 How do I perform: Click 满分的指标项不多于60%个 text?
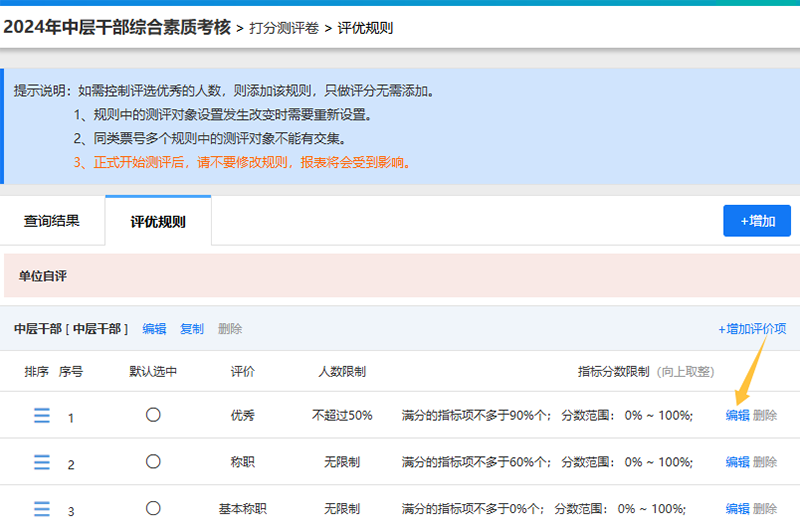pos(476,462)
